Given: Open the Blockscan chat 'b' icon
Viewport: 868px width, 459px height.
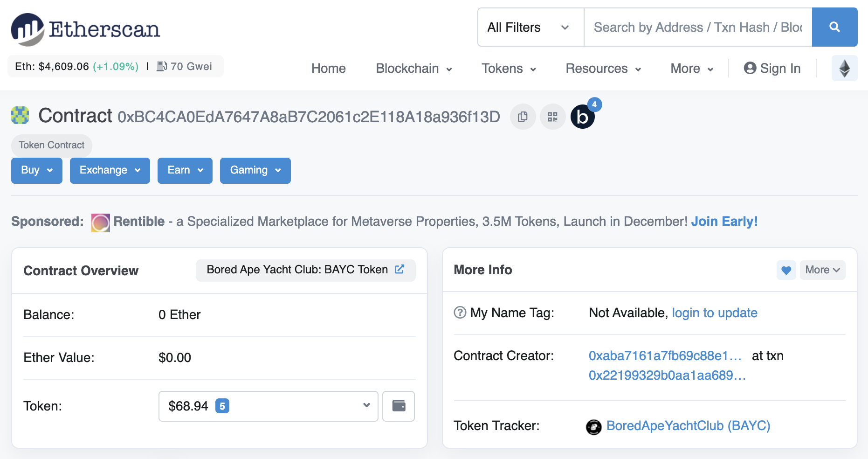Looking at the screenshot, I should coord(583,117).
